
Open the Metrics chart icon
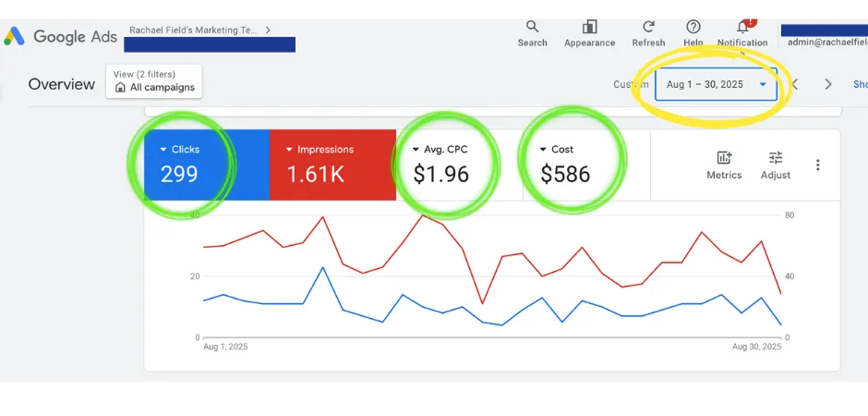click(x=724, y=158)
